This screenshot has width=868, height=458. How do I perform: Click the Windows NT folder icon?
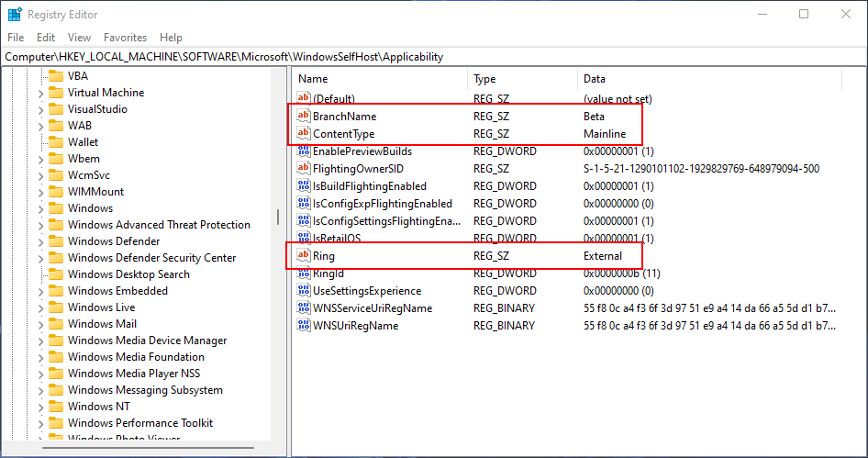[55, 407]
